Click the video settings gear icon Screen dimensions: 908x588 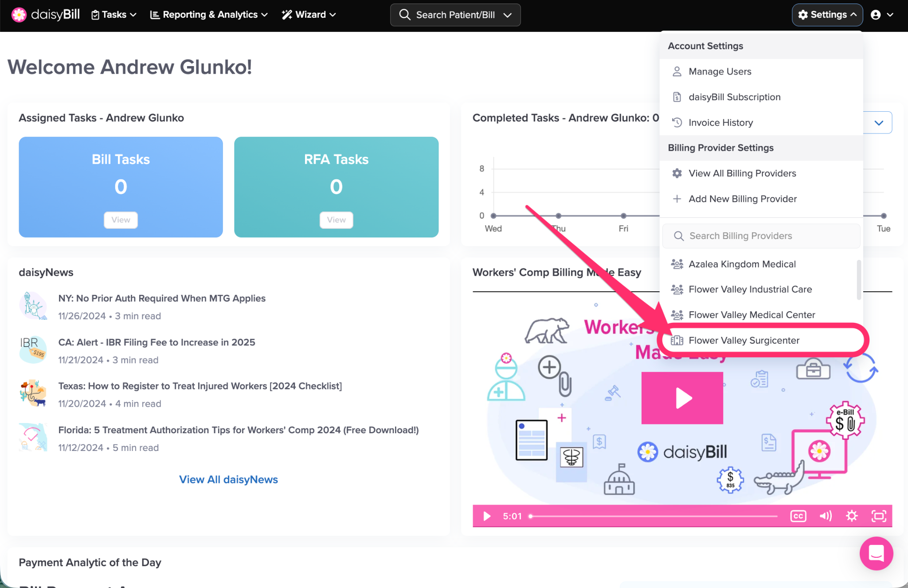click(x=852, y=516)
